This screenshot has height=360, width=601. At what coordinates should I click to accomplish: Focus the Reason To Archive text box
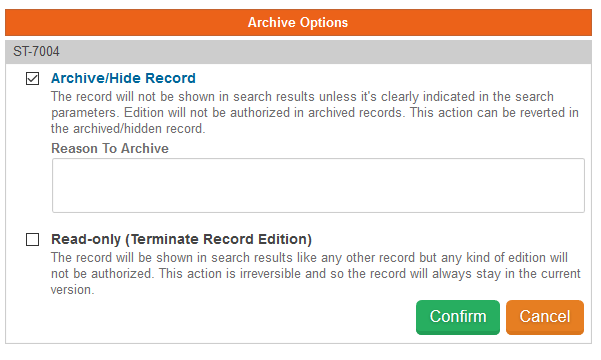[318, 186]
